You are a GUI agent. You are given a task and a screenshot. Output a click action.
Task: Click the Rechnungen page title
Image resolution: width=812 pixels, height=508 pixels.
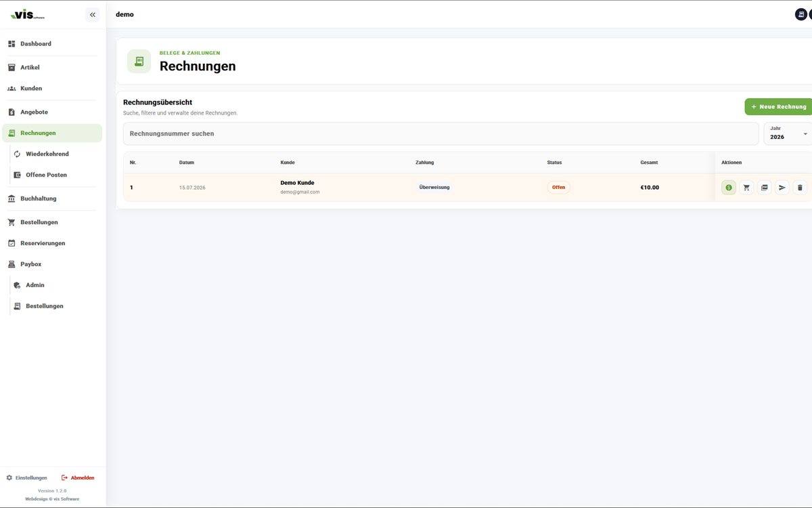click(x=198, y=66)
